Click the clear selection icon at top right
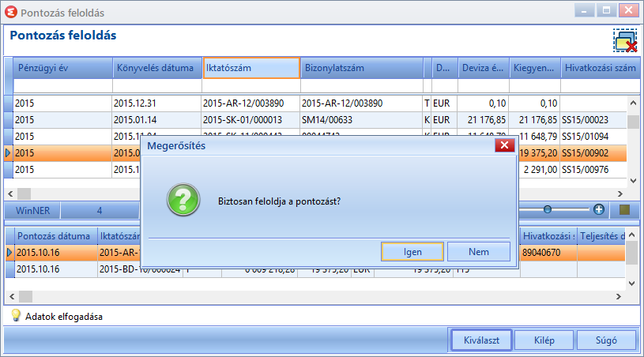644x357 pixels. [x=626, y=40]
